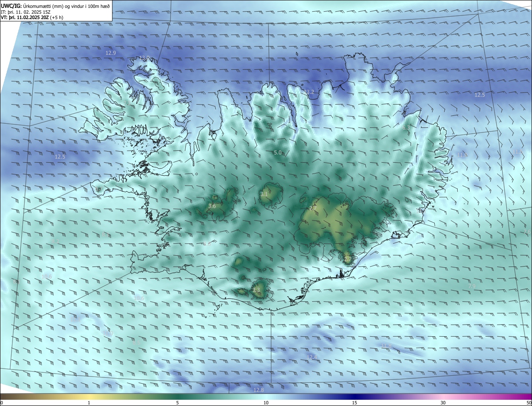
Task: Click the 12.8 value just above the color scale
Action: click(259, 390)
